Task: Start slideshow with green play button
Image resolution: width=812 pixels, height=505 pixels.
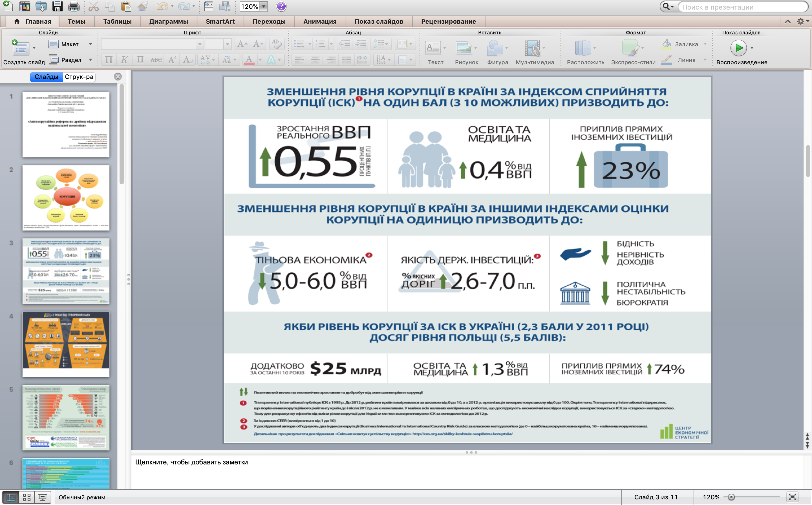Action: [738, 48]
